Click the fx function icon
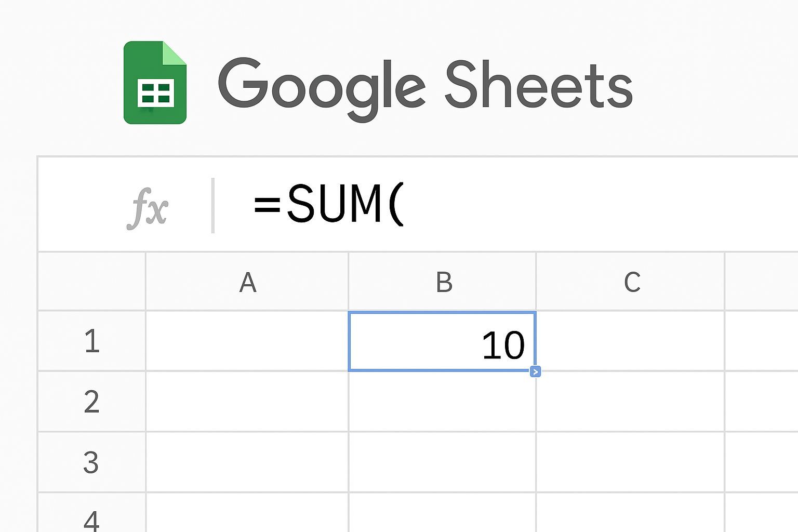This screenshot has width=798, height=532. tap(148, 207)
